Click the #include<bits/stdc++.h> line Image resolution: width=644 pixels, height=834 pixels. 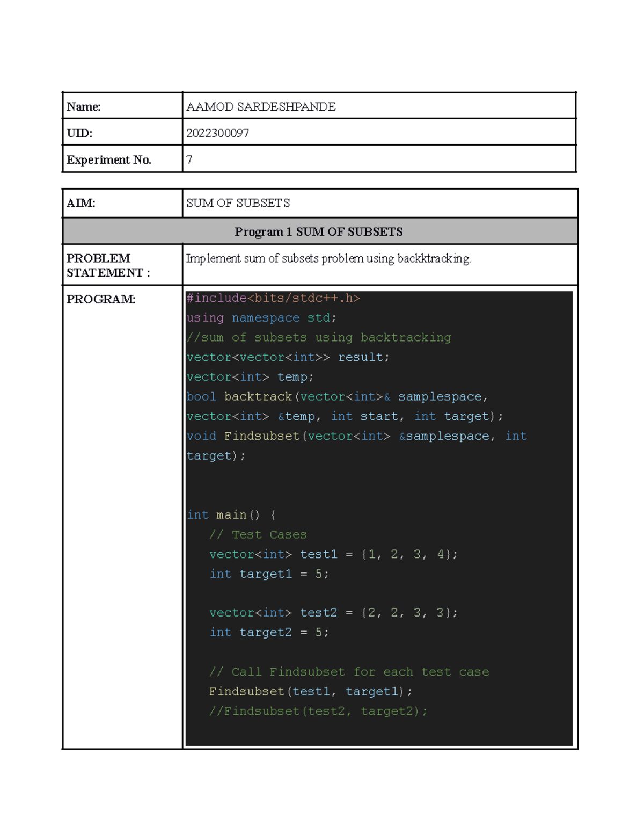click(x=273, y=298)
